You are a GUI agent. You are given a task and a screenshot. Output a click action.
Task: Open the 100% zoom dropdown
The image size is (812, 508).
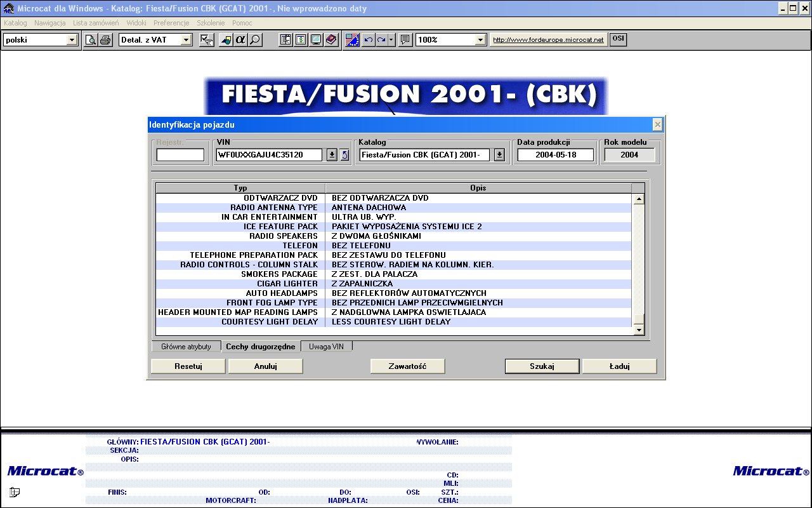(x=480, y=40)
